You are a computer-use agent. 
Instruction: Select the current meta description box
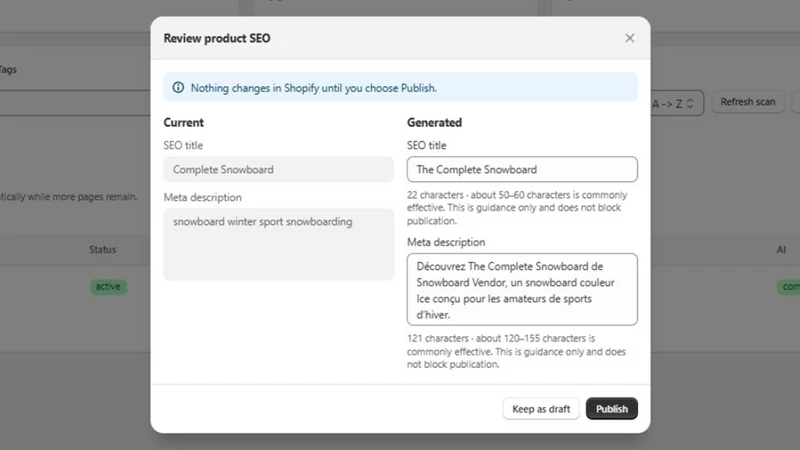[279, 244]
